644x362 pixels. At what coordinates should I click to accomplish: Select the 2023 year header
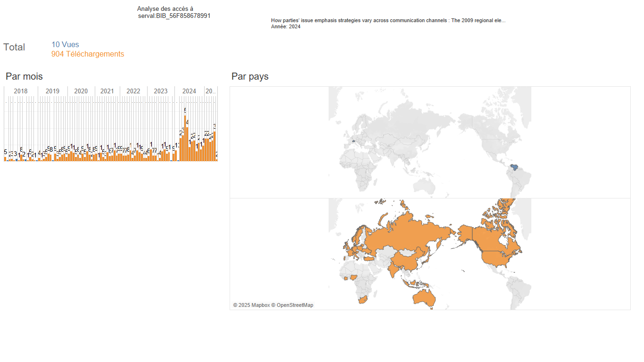pos(161,91)
